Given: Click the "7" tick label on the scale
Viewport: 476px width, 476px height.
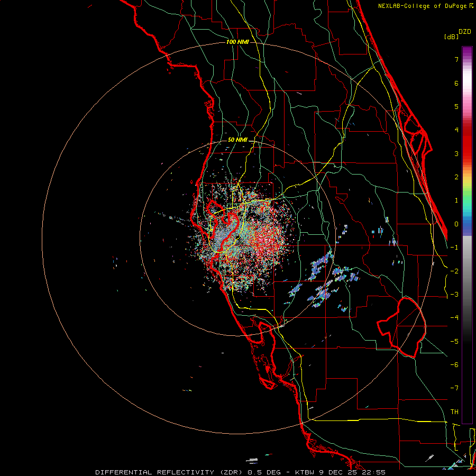Looking at the screenshot, I should [x=456, y=59].
